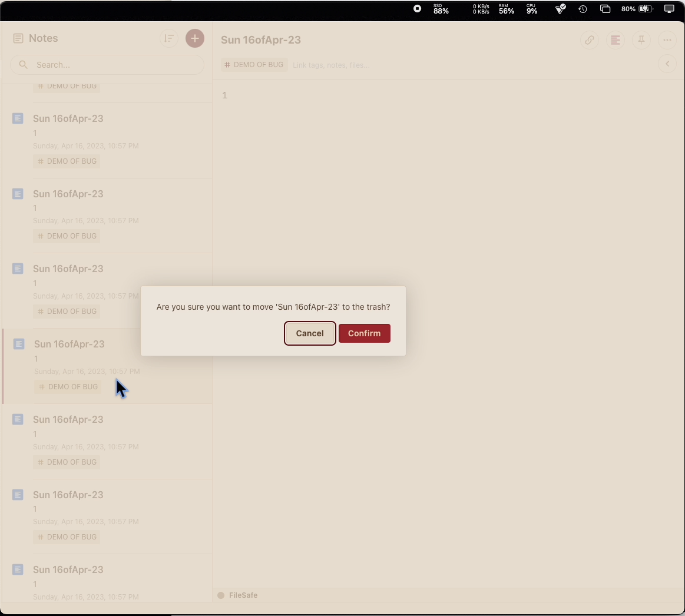Confirm moving the note to trash
Image resolution: width=685 pixels, height=616 pixels.
coord(365,333)
